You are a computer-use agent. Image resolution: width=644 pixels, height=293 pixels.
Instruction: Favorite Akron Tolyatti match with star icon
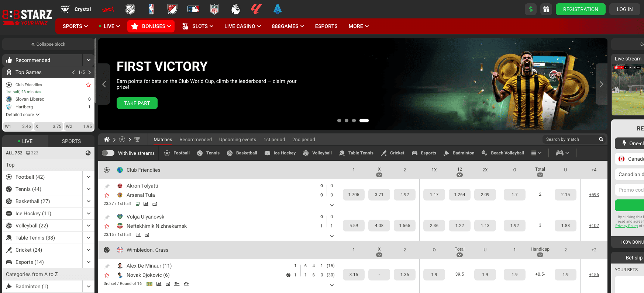point(107,195)
